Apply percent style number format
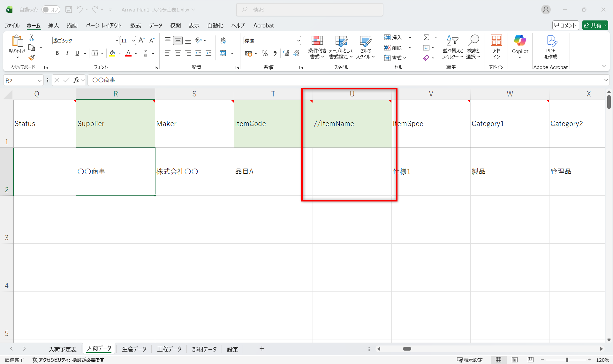 coord(264,54)
